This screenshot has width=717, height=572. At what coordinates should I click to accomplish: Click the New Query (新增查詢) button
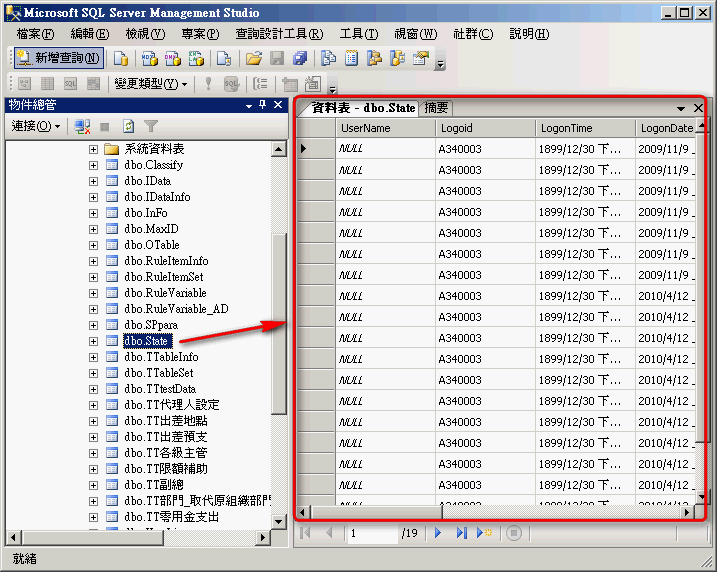pos(59,58)
